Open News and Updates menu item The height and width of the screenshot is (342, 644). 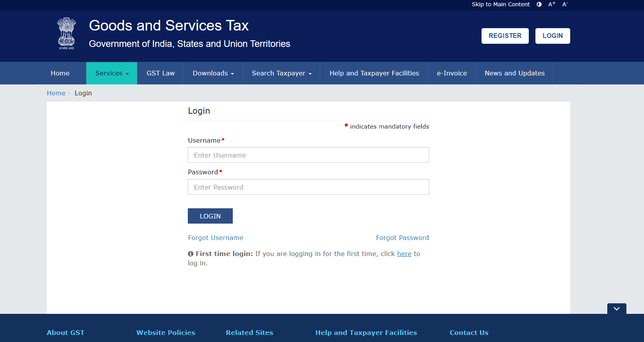click(x=515, y=73)
